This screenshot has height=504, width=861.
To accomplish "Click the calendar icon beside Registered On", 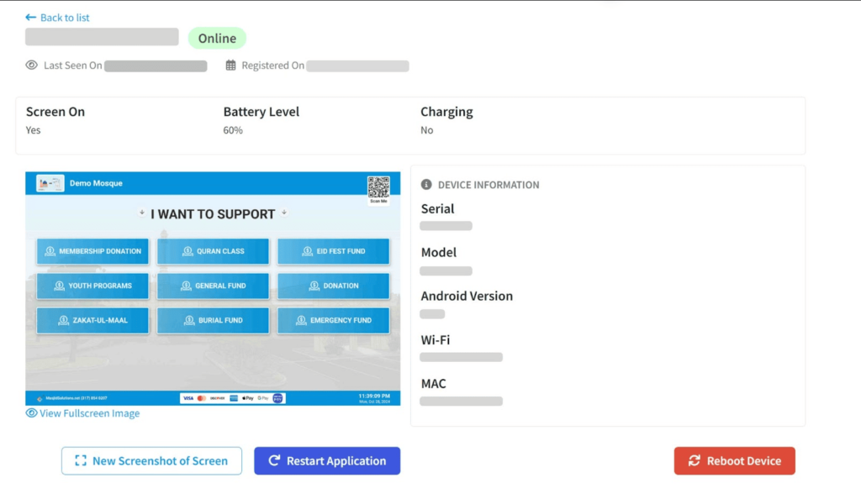I will [230, 66].
